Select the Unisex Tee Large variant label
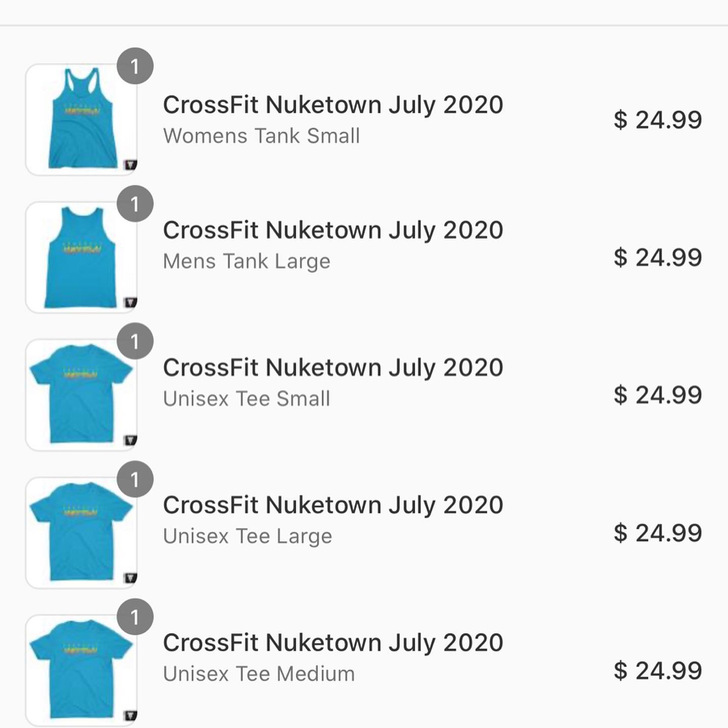The height and width of the screenshot is (728, 728). [x=247, y=536]
